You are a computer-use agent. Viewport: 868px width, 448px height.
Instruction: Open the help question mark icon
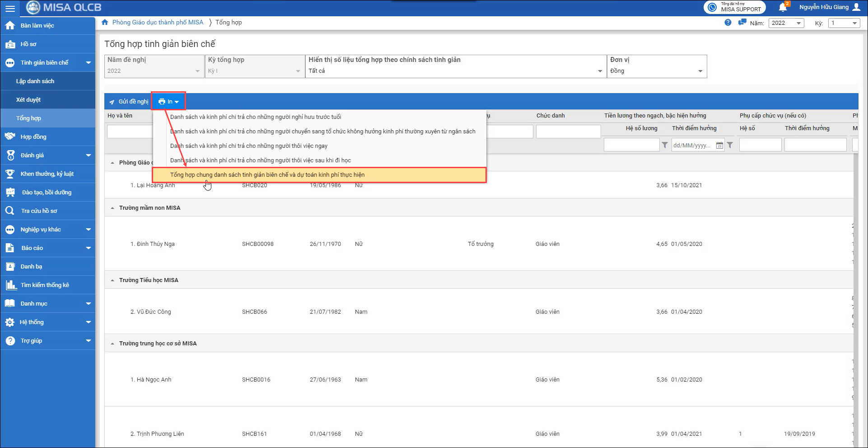[x=728, y=23]
